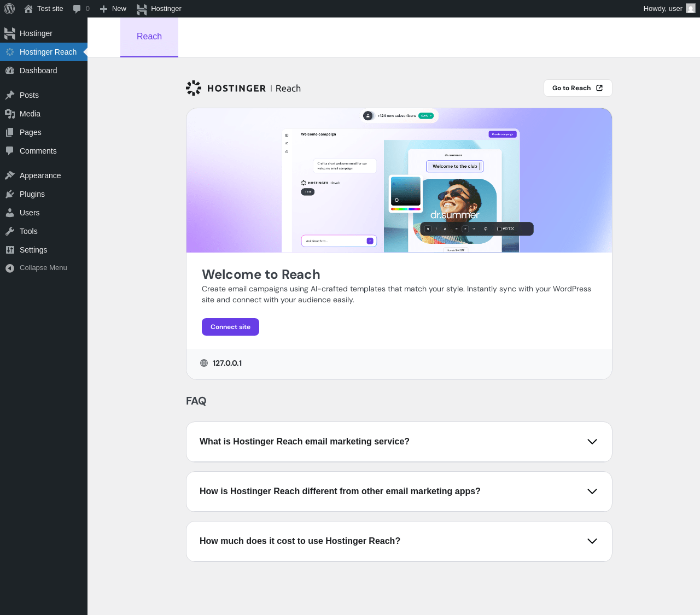Viewport: 700px width, 615px height.
Task: Open the Plugins menu
Action: [x=44, y=194]
